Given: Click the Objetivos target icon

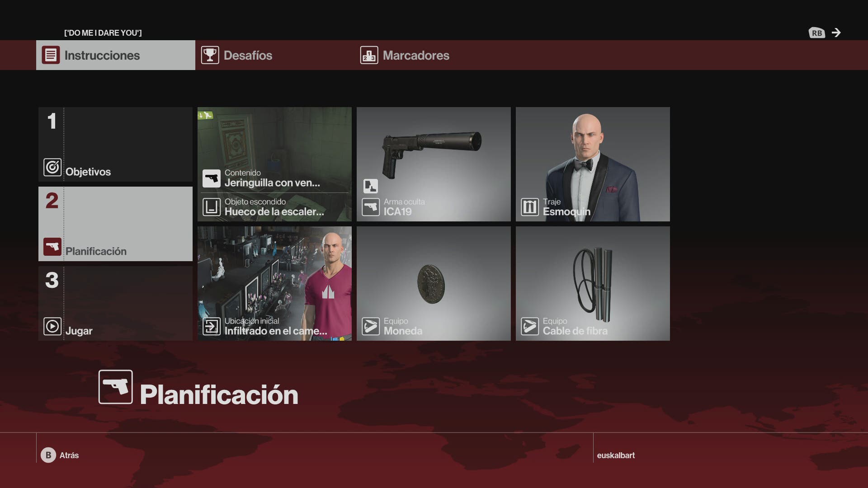Looking at the screenshot, I should point(52,167).
